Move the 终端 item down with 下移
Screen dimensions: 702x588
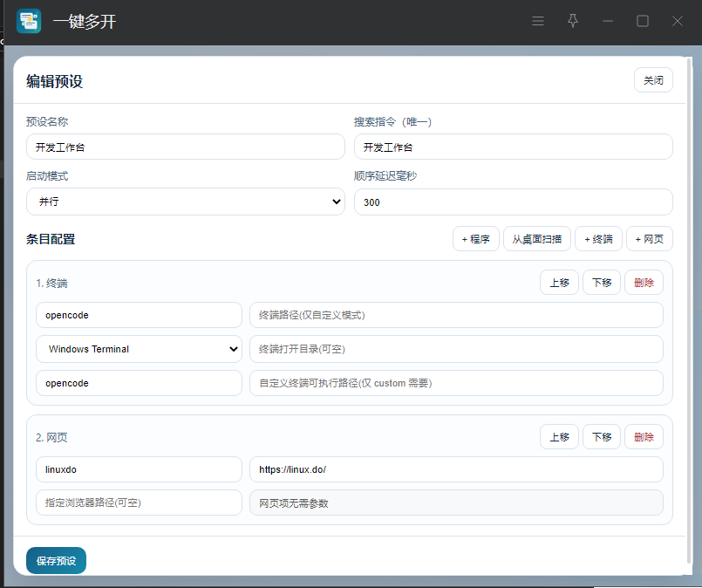pos(602,283)
